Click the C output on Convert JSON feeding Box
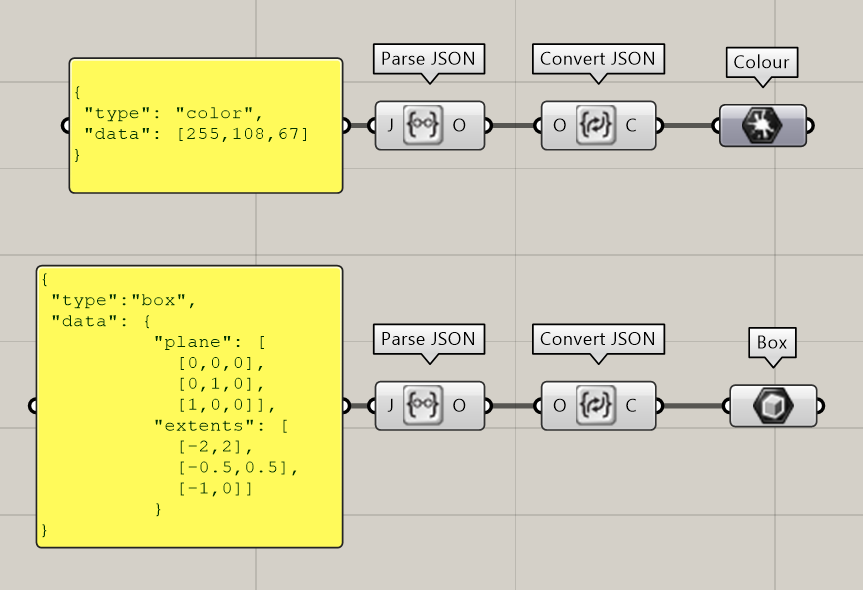The width and height of the screenshot is (863, 590). tap(631, 405)
